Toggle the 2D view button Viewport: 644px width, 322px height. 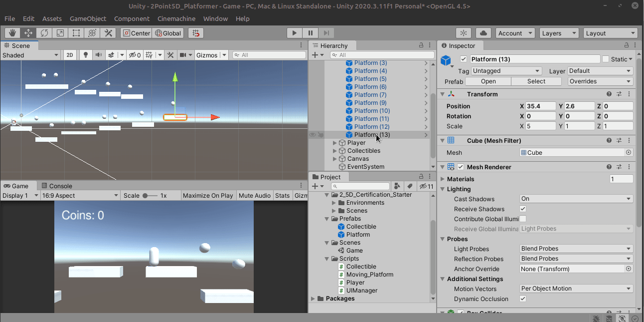pos(70,55)
